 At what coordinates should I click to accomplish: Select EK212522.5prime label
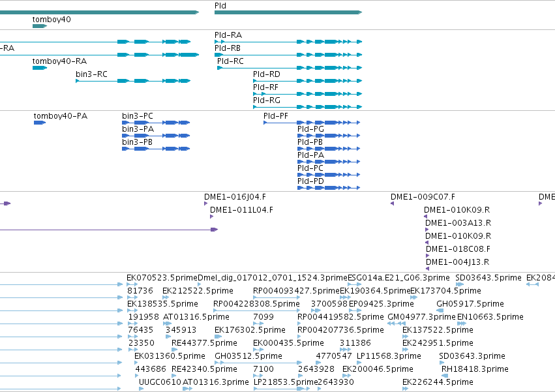coord(198,291)
